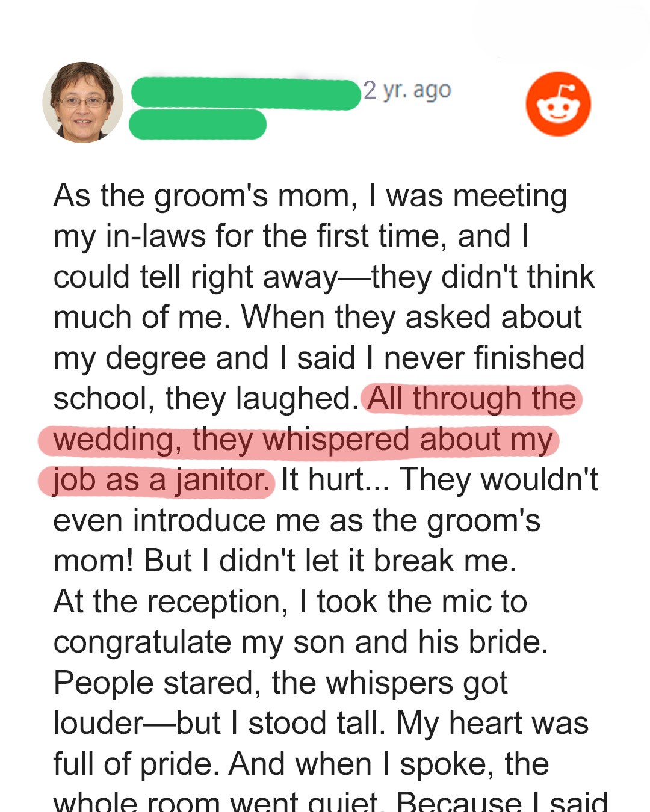The width and height of the screenshot is (650, 812).
Task: Click the Reddit logo icon
Action: [558, 104]
